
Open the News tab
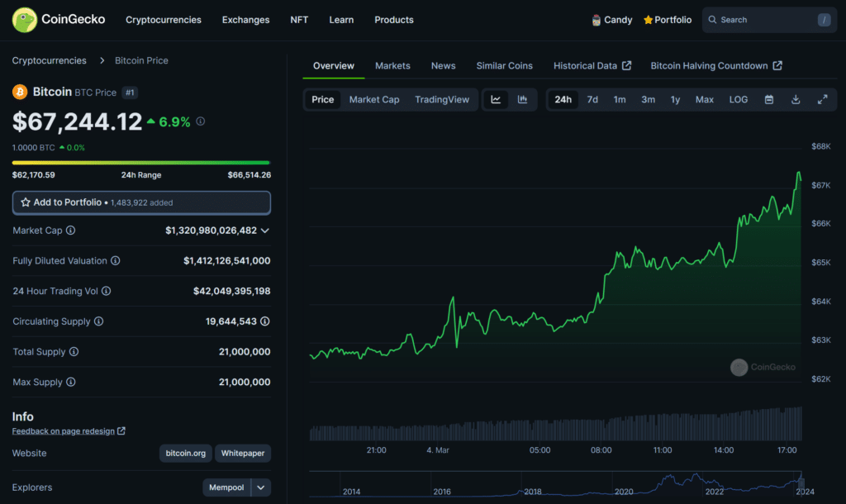[443, 66]
